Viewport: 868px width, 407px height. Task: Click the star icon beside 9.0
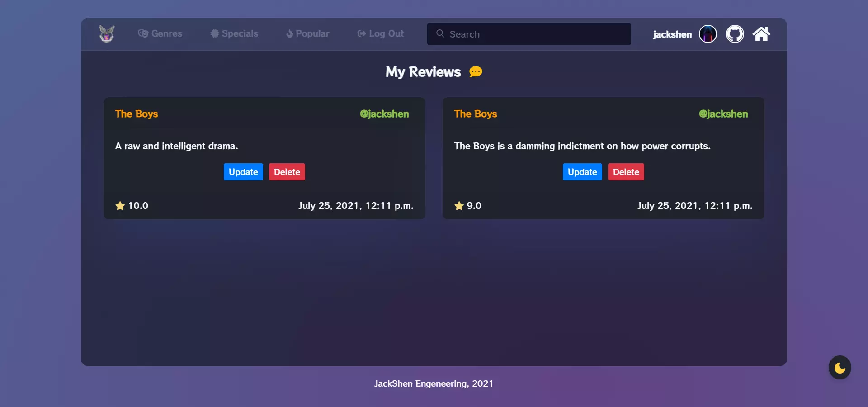click(x=459, y=206)
